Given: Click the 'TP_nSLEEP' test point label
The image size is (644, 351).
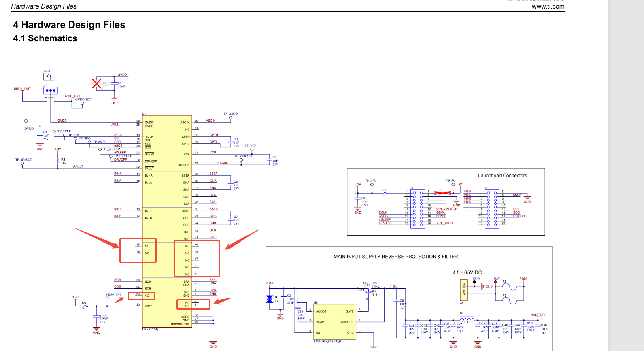Looking at the screenshot, I should [x=112, y=149].
